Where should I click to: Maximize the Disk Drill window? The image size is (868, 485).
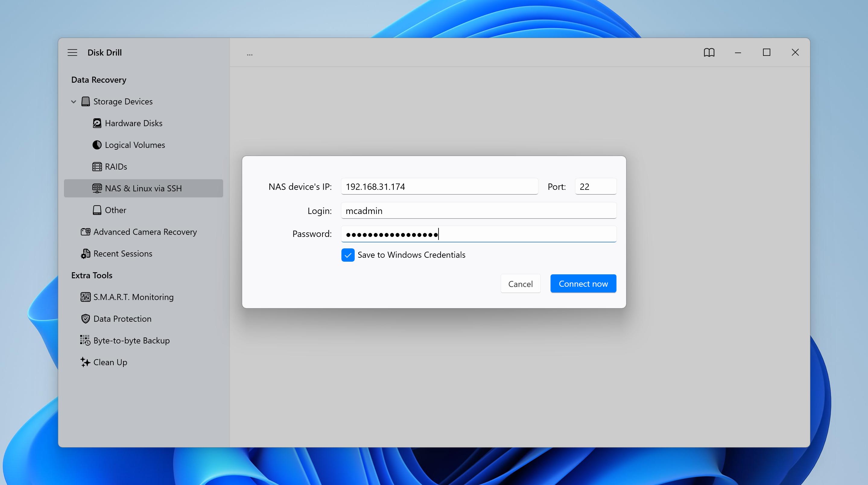click(767, 53)
